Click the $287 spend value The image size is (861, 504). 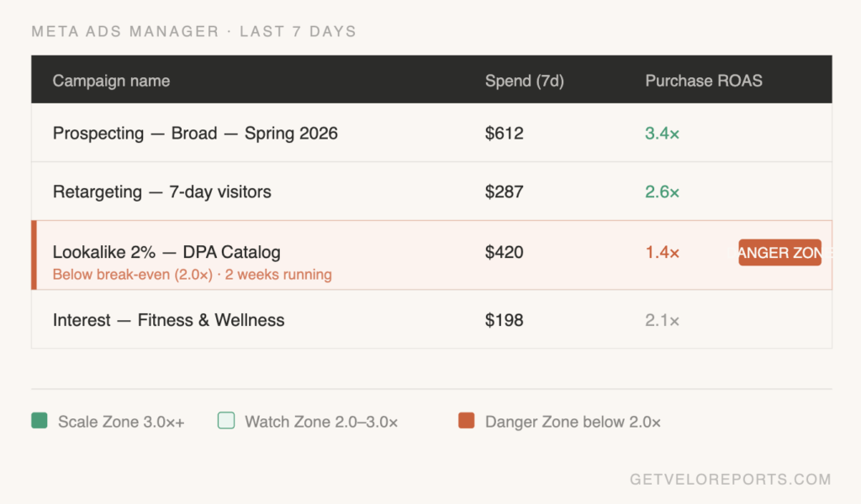click(x=504, y=192)
